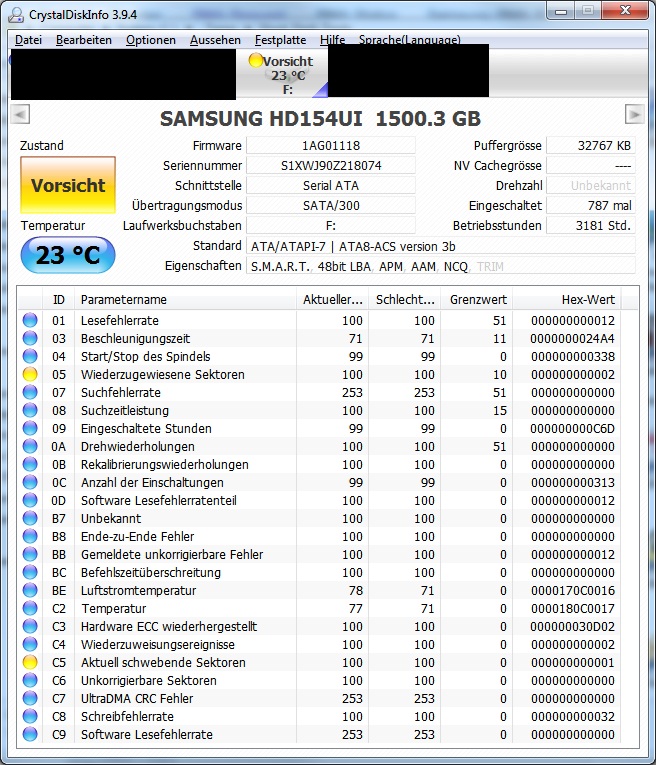The height and width of the screenshot is (765, 656).
Task: Click status icon for Schreibfehlerrate
Action: tap(30, 716)
